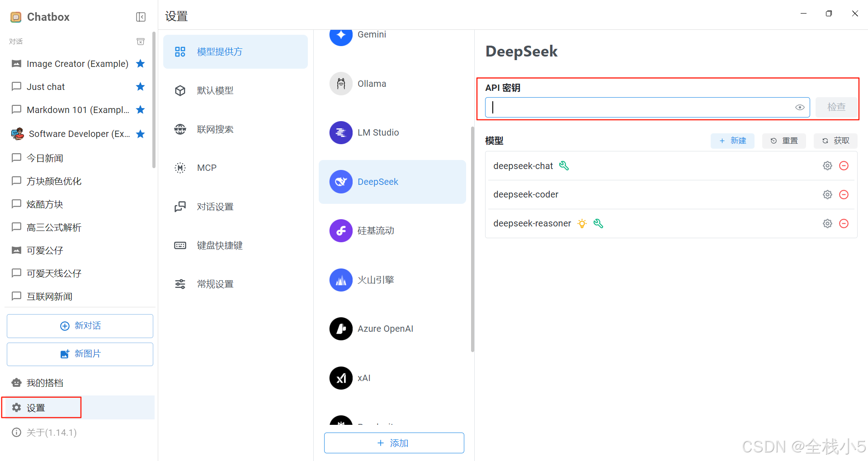Open the MCP settings tab
Screen dimensions: 868x461
pyautogui.click(x=236, y=168)
